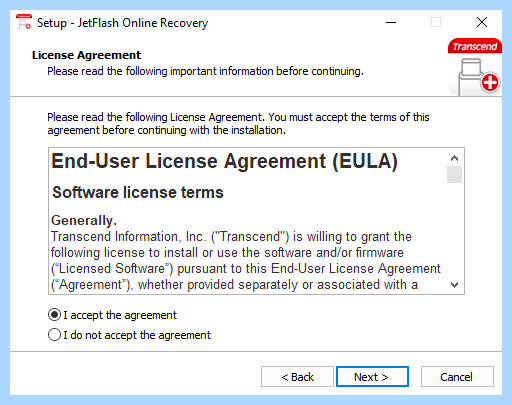This screenshot has height=405, width=512.
Task: Go back to the previous page
Action: (297, 377)
